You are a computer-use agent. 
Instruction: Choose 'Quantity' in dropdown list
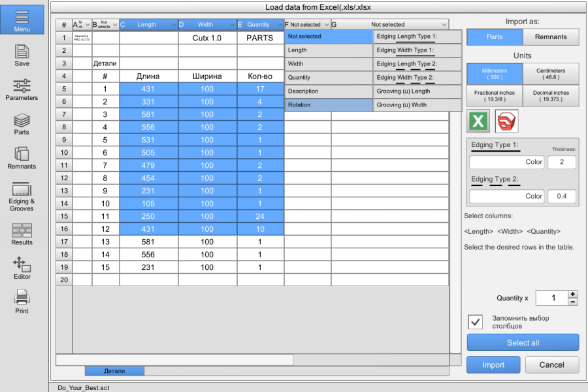click(x=329, y=78)
